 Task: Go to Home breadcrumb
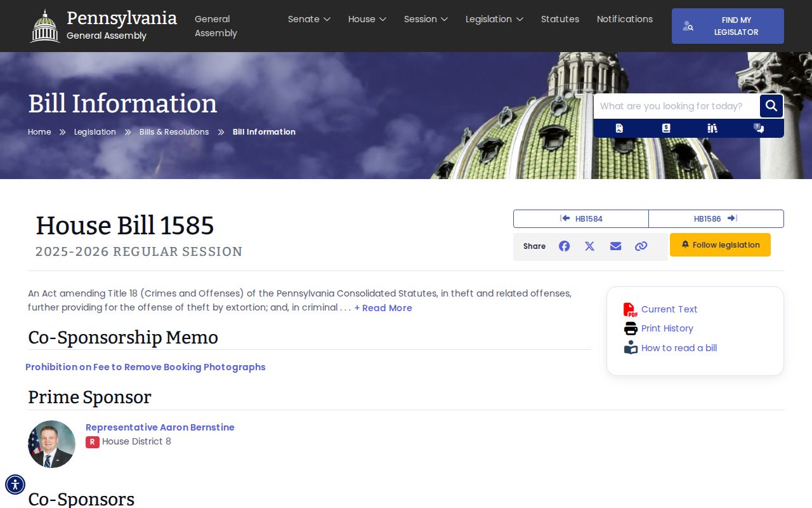pos(39,132)
